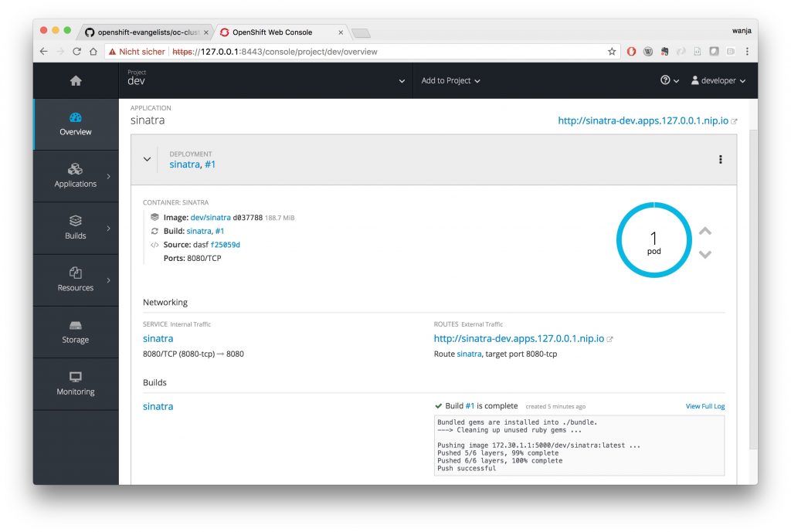Expand the Applications submenu arrow
Viewport: 791px width, 532px height.
pos(108,176)
